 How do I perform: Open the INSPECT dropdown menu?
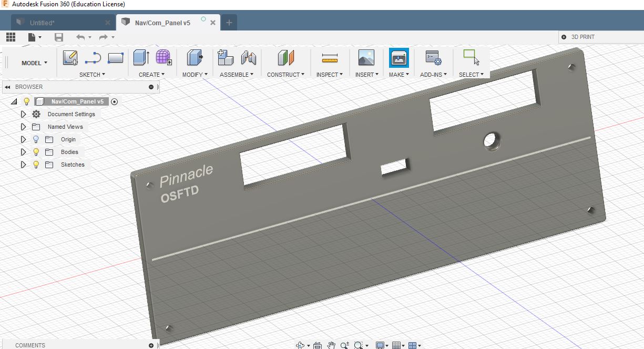(330, 75)
